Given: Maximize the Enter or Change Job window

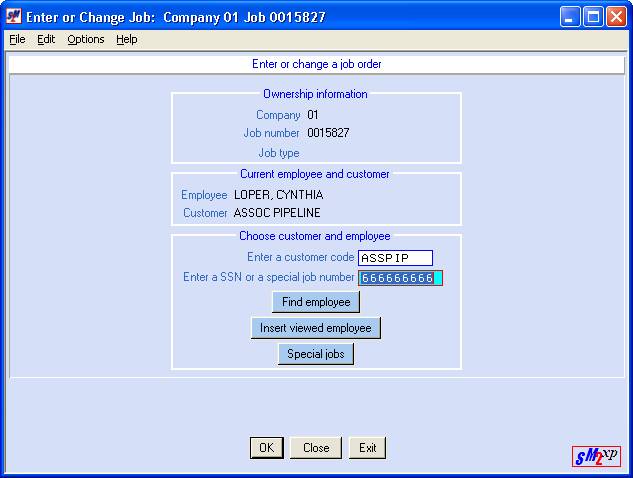Looking at the screenshot, I should (x=593, y=17).
